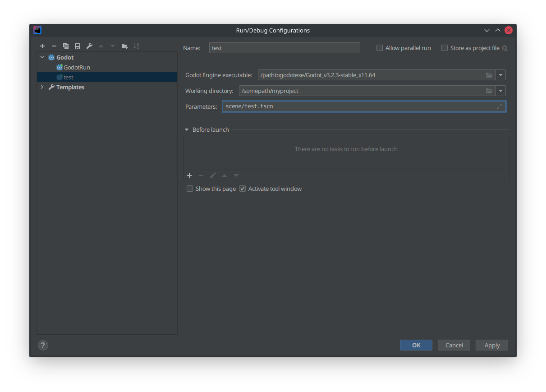546x392 pixels.
Task: Browse for Working directory folder icon
Action: click(x=489, y=91)
